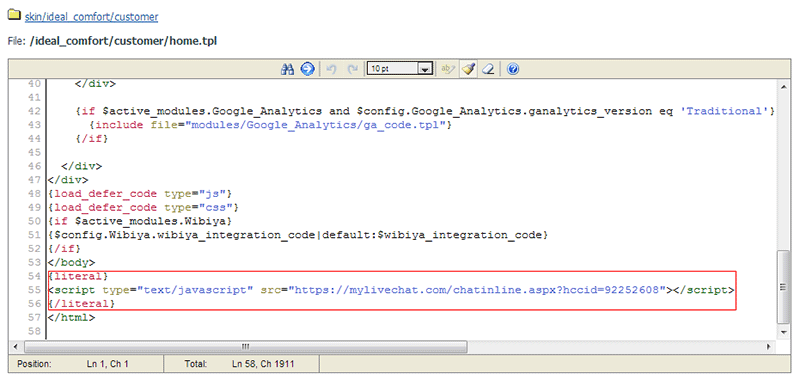This screenshot has width=800, height=380.
Task: Click the </body> tag on line 53
Action: point(71,262)
